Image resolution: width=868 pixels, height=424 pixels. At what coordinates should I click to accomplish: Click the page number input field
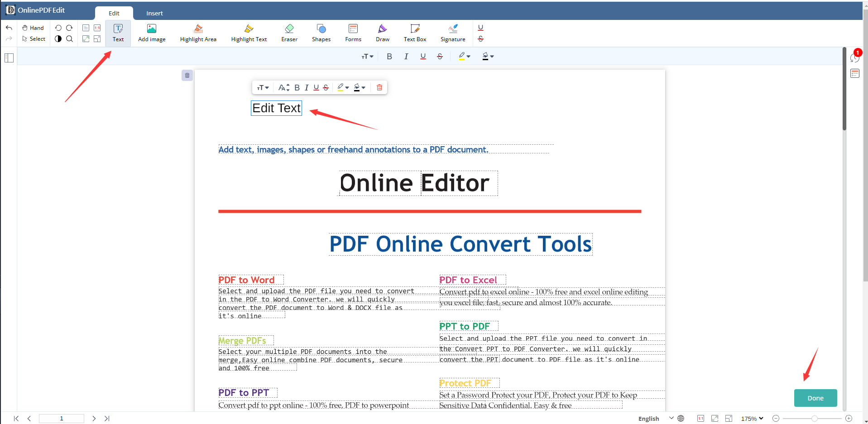[x=61, y=419]
